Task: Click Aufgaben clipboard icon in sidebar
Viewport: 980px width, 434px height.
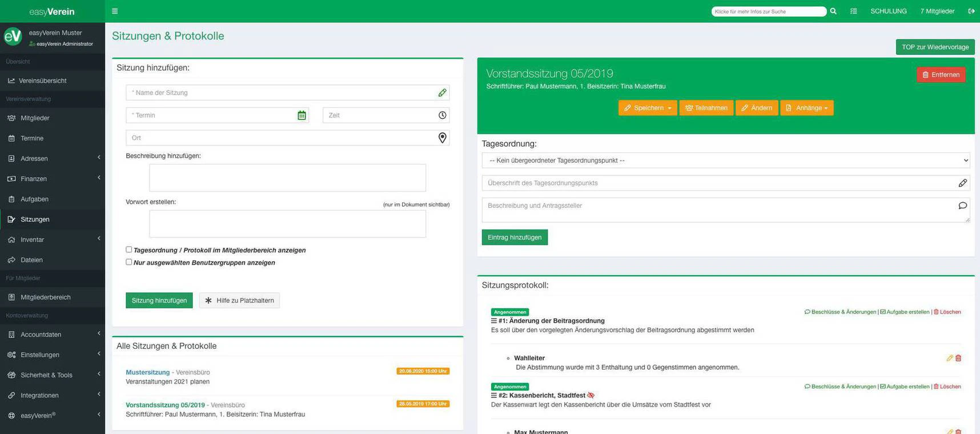Action: pyautogui.click(x=11, y=199)
